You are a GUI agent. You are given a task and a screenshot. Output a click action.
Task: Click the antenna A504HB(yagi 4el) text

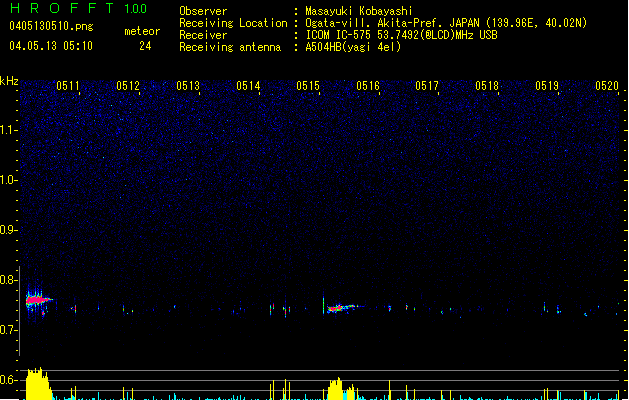coord(353,47)
